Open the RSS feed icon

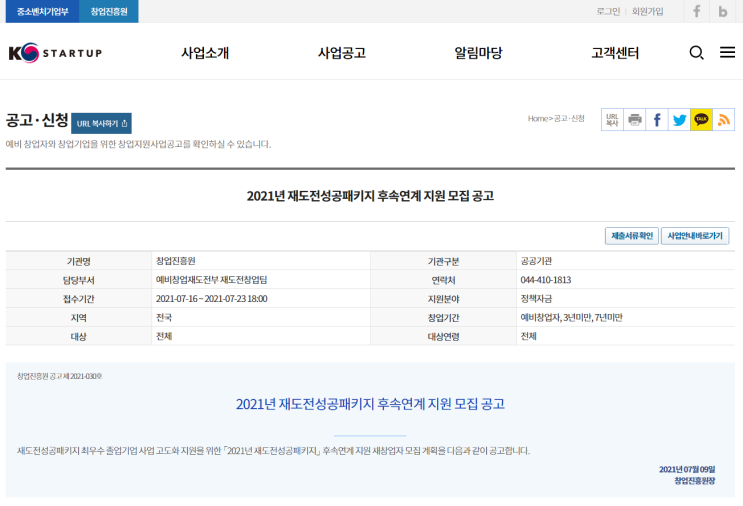[x=724, y=119]
